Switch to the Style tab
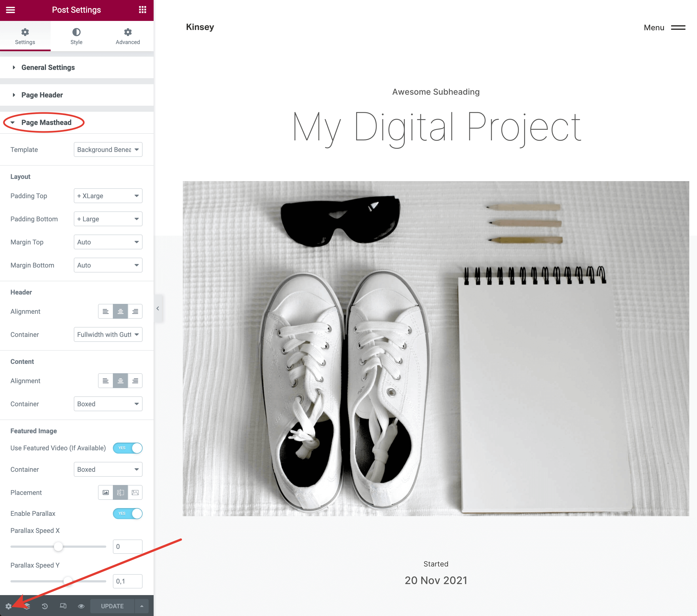 [76, 36]
